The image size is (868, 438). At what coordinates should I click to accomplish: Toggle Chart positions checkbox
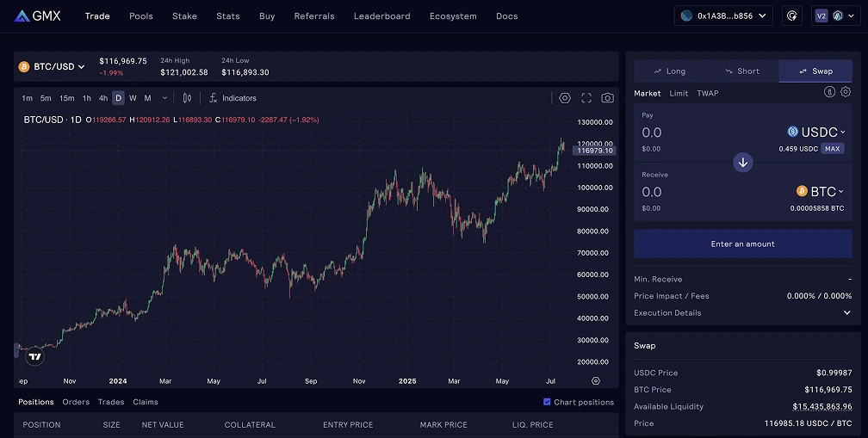click(547, 402)
